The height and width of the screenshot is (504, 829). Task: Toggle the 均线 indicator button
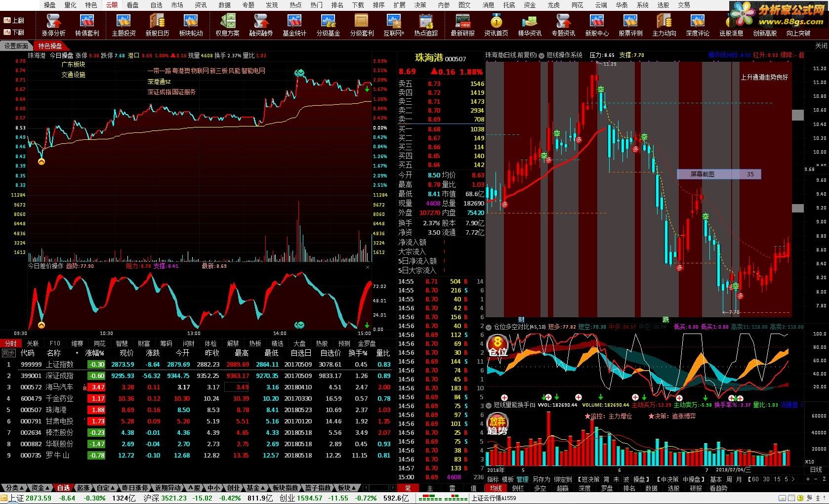point(496,488)
